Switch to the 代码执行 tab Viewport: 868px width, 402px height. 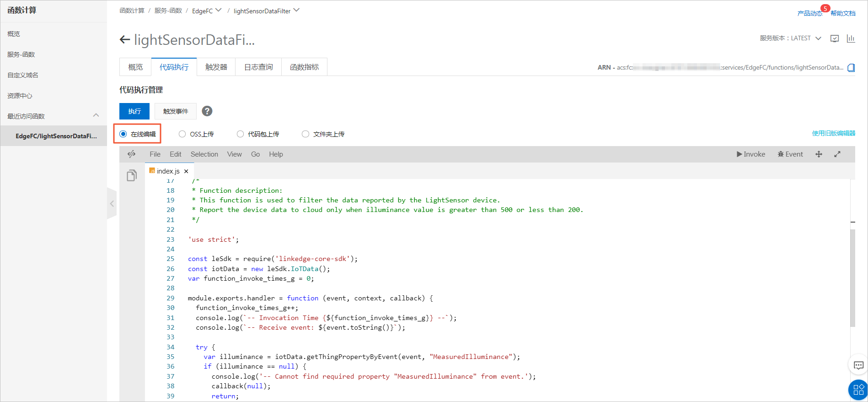pos(174,67)
